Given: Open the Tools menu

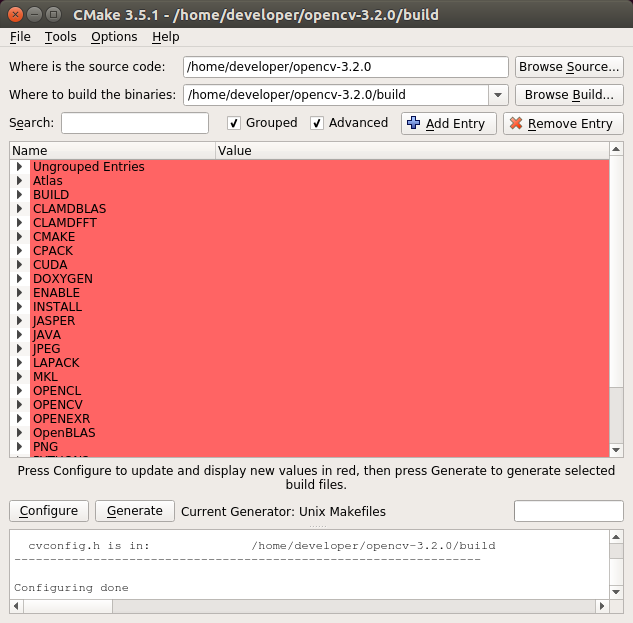Looking at the screenshot, I should click(x=61, y=37).
